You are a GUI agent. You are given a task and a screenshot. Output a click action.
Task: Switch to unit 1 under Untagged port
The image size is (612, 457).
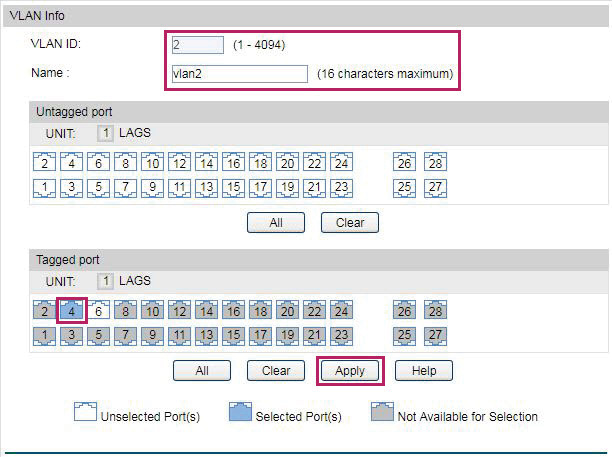pyautogui.click(x=105, y=133)
